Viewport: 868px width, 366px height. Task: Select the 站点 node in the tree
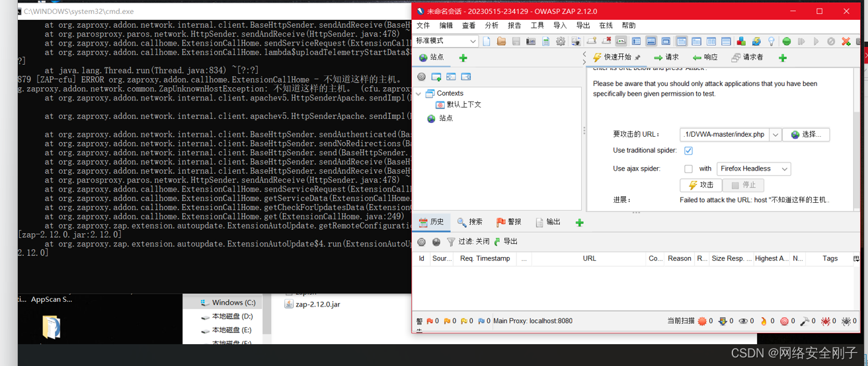click(440, 118)
